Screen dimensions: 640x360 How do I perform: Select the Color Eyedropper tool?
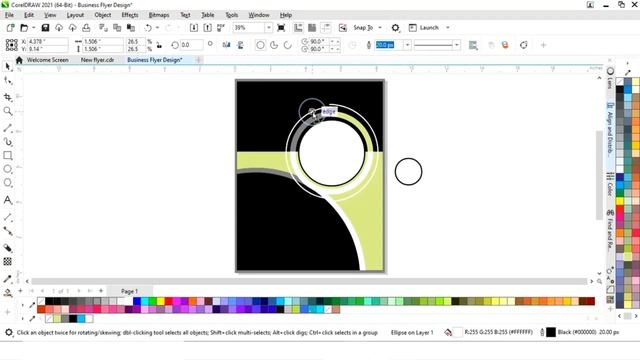7,279
